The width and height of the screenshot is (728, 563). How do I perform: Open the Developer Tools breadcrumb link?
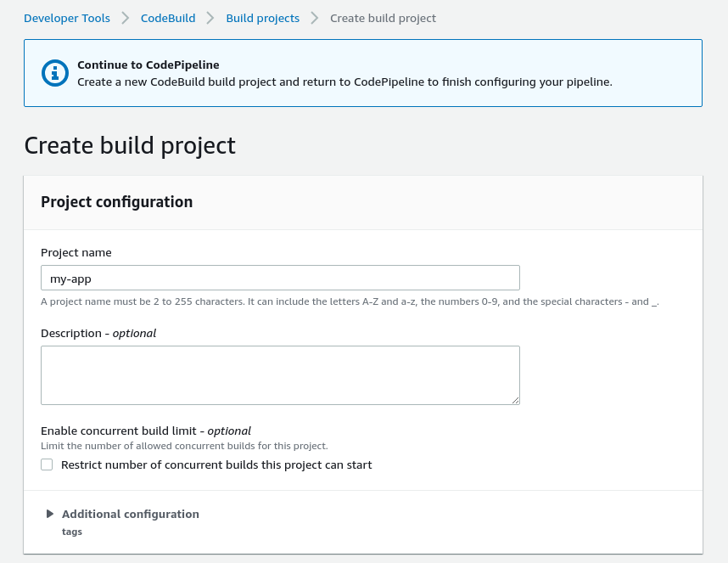[67, 18]
